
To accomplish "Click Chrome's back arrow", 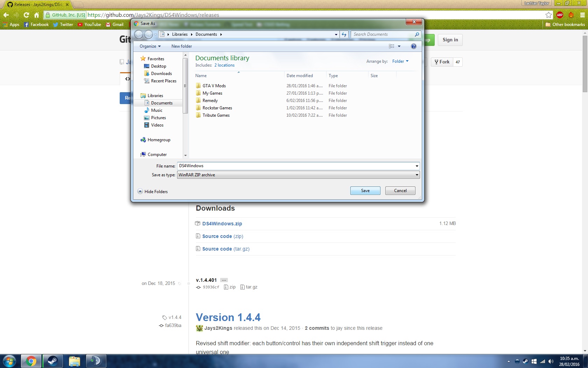I will click(x=6, y=15).
